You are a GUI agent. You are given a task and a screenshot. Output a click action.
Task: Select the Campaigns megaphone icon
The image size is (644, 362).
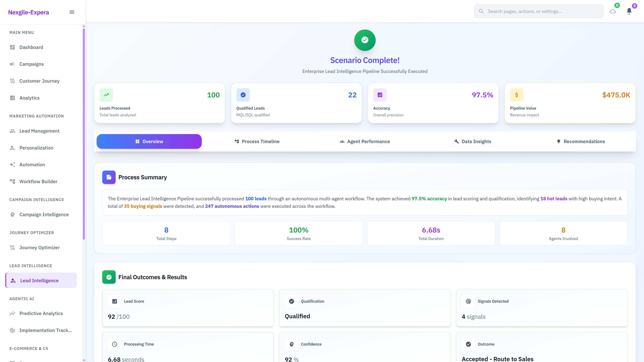click(x=13, y=64)
